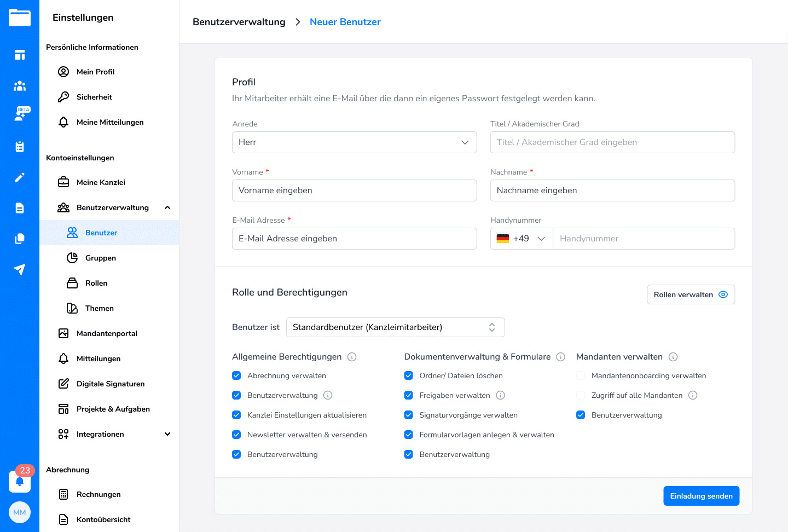The height and width of the screenshot is (532, 788).
Task: Click the pencil edit icon in left rail
Action: 20,177
